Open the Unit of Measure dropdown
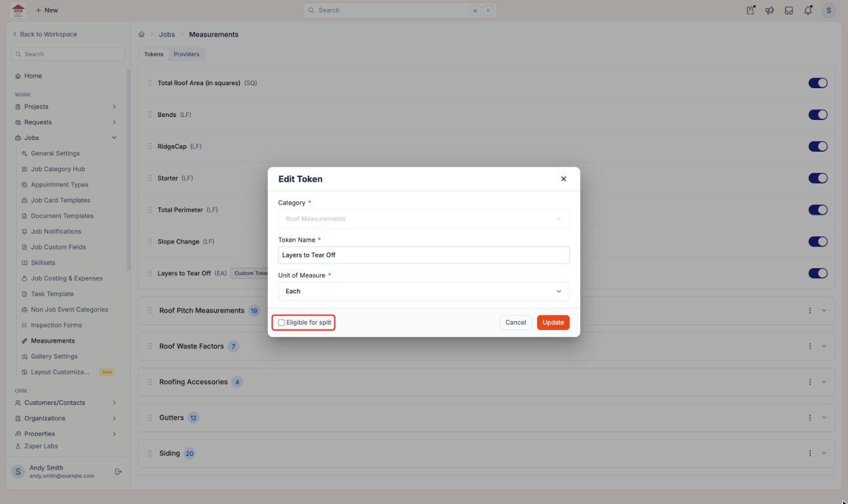The width and height of the screenshot is (848, 504). point(424,292)
